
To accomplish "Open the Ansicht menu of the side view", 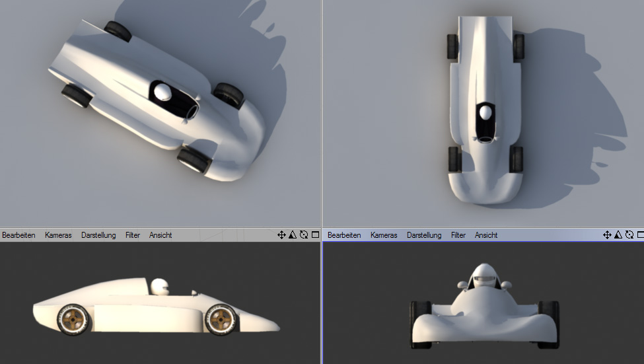I will (x=161, y=235).
